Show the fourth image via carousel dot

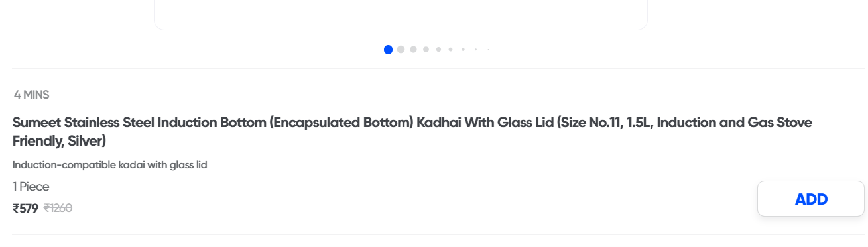click(426, 49)
